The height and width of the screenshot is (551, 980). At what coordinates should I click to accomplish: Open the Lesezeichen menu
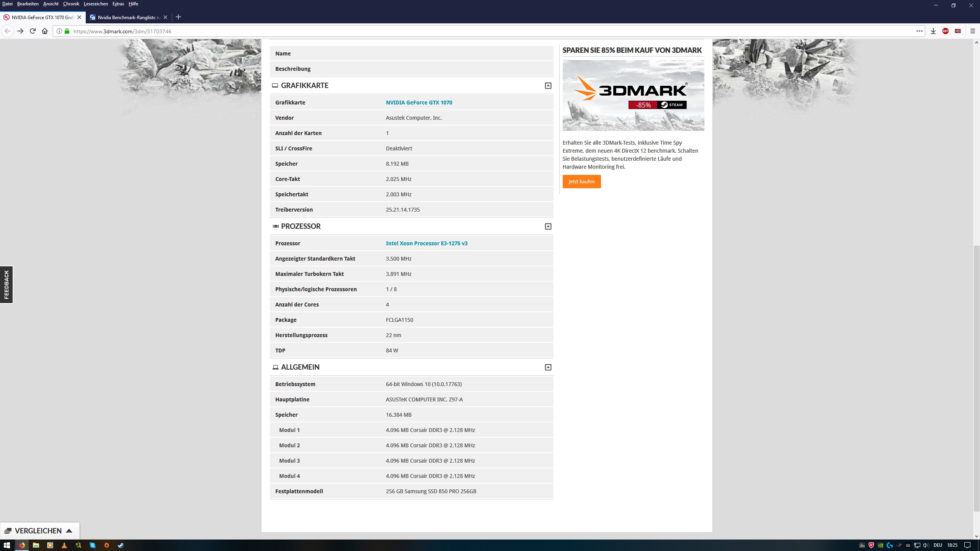click(x=95, y=4)
